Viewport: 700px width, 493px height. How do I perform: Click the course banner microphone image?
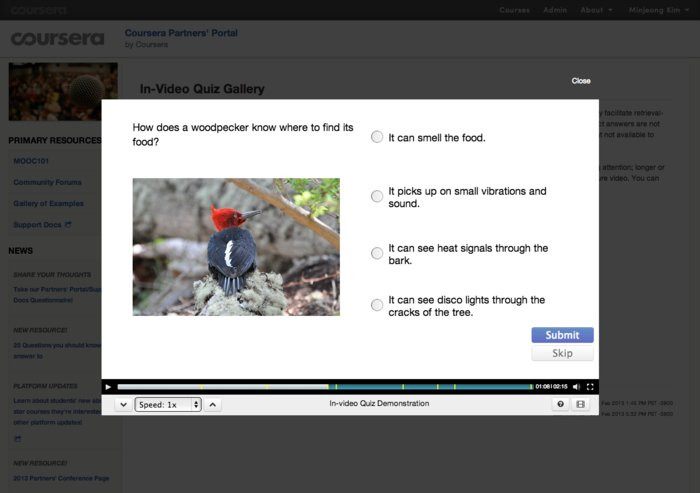pyautogui.click(x=63, y=92)
